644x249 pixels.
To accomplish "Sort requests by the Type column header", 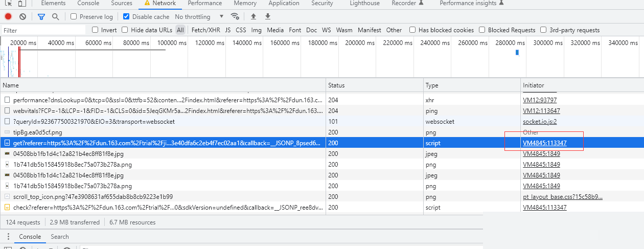I will 432,85.
